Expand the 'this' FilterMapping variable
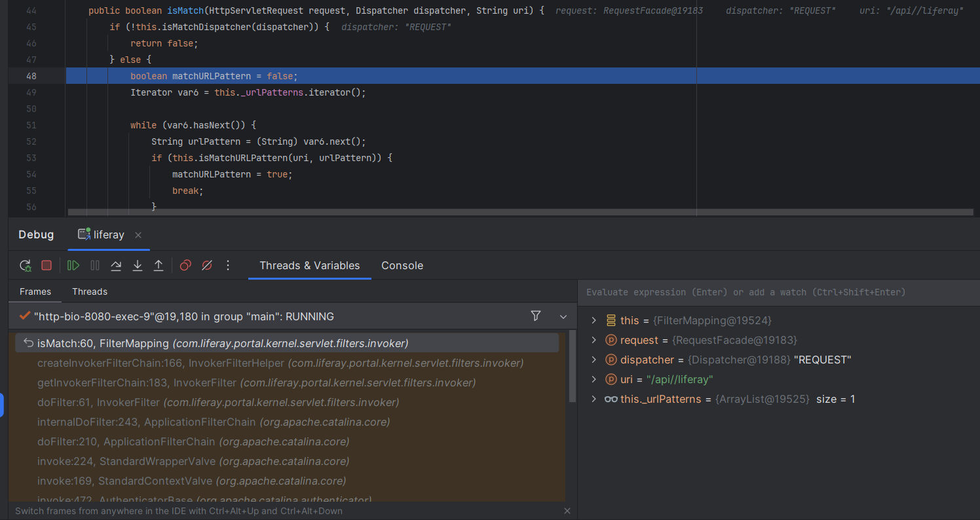This screenshot has width=980, height=520. pyautogui.click(x=594, y=320)
